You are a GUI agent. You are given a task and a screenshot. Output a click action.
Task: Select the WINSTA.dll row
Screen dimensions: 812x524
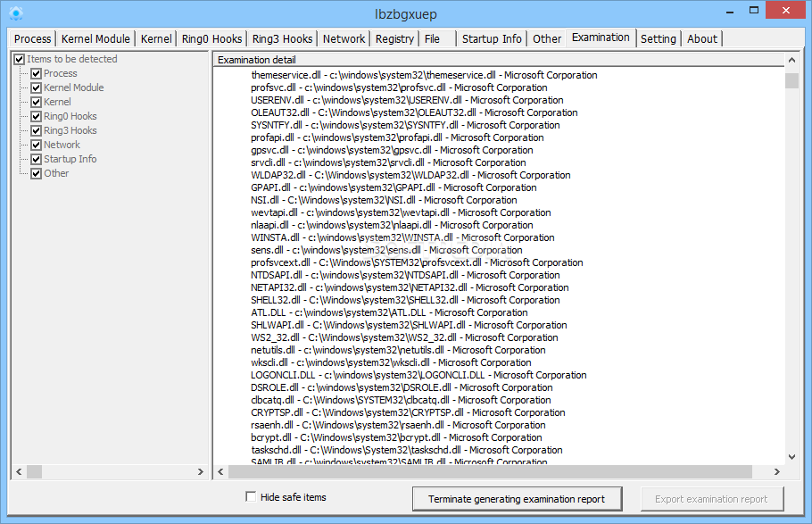402,237
